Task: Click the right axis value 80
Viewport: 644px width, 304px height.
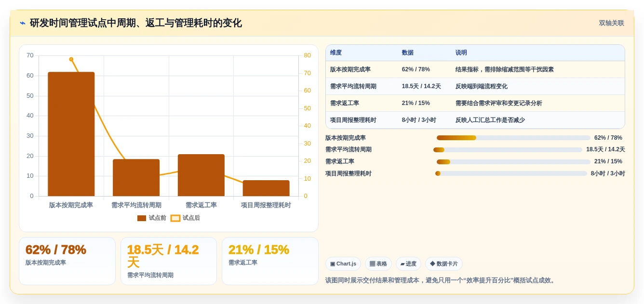Action: tap(307, 55)
